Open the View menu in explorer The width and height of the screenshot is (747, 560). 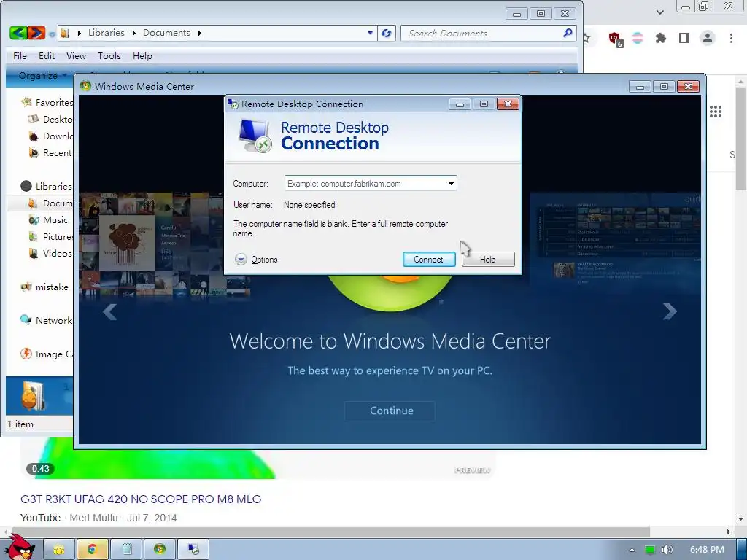76,55
